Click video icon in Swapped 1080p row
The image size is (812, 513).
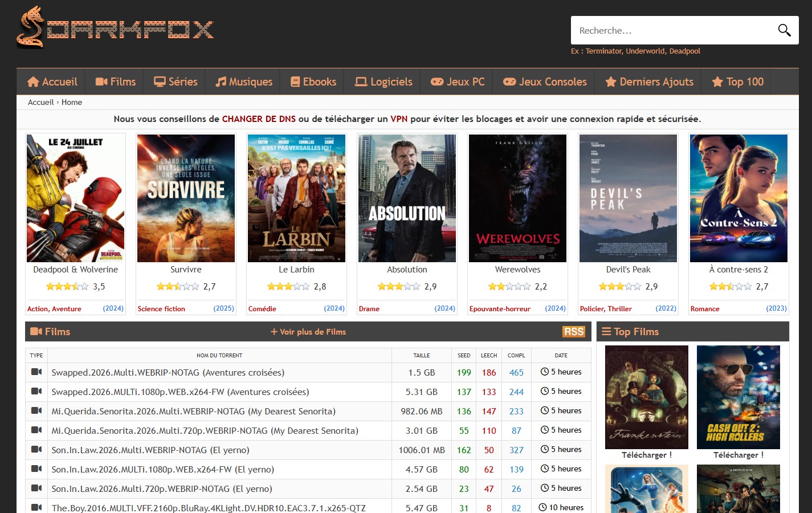click(x=36, y=391)
